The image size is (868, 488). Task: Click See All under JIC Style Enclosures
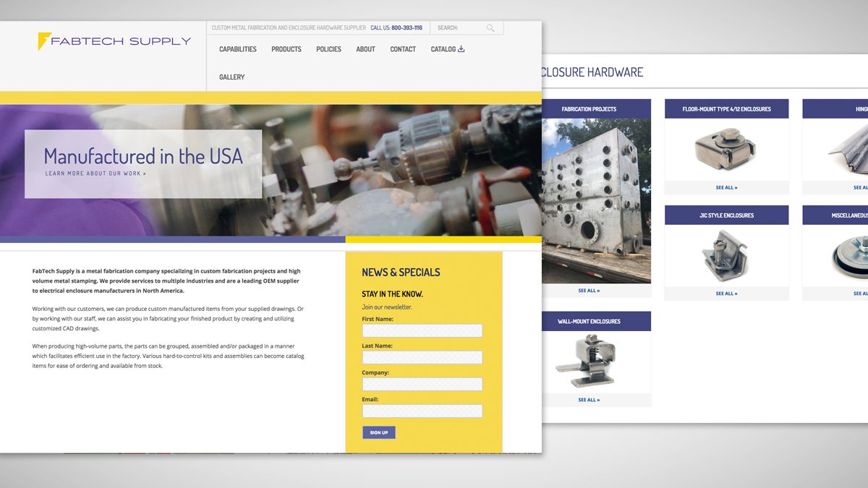pos(727,294)
